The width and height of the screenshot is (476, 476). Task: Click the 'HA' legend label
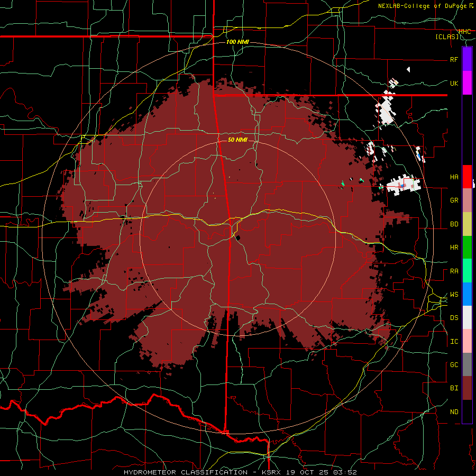[454, 177]
